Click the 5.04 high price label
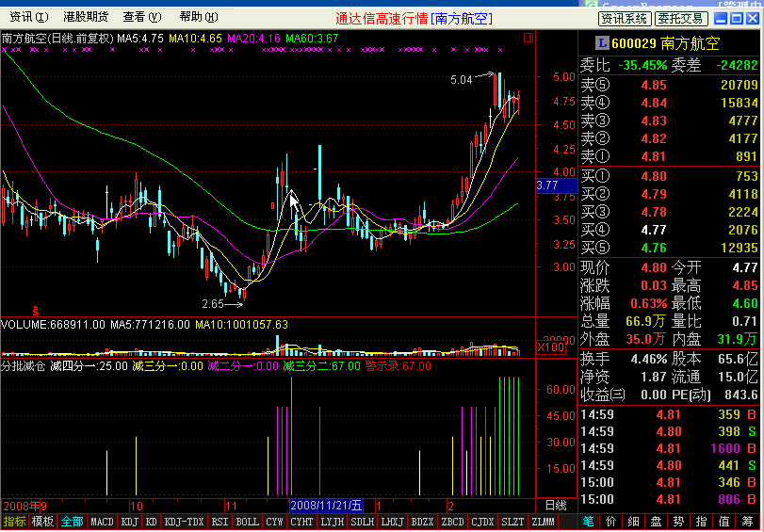764x532 pixels. [x=461, y=79]
